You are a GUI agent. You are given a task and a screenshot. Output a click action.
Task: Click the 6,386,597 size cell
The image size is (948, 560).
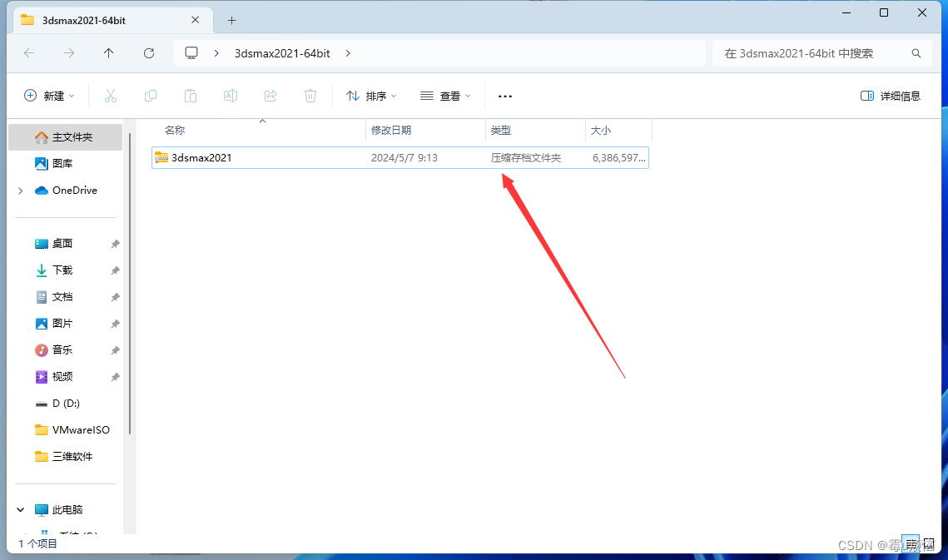coord(618,158)
